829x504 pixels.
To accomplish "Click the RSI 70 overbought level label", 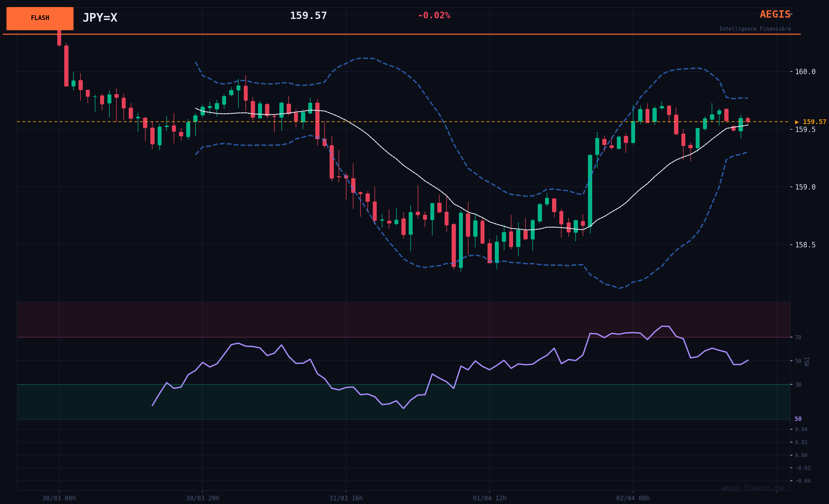I will [x=798, y=337].
